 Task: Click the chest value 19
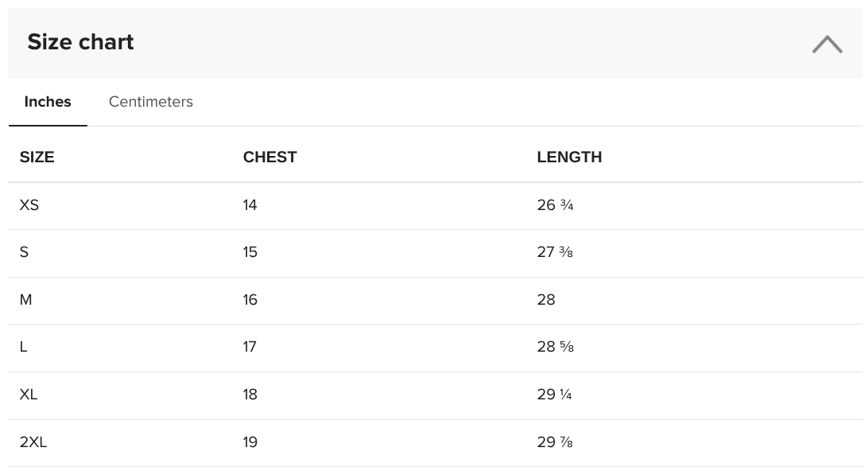(250, 442)
